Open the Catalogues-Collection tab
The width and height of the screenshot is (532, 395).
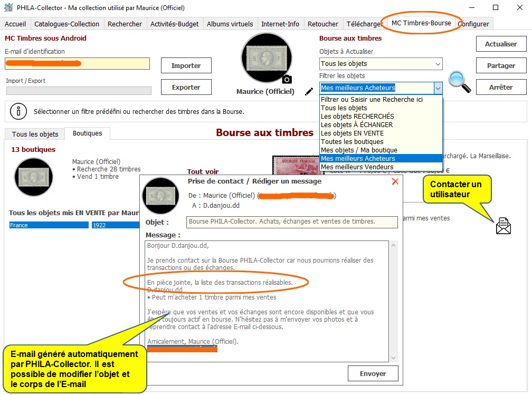(67, 24)
